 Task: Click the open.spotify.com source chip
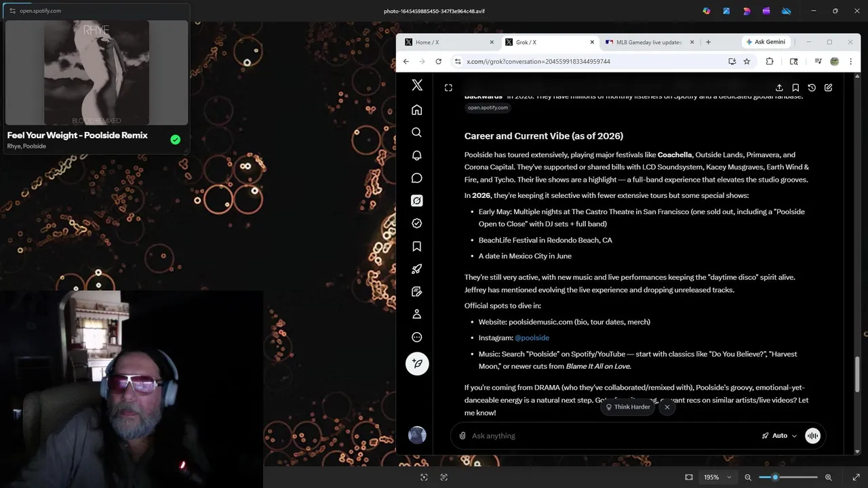pos(488,108)
